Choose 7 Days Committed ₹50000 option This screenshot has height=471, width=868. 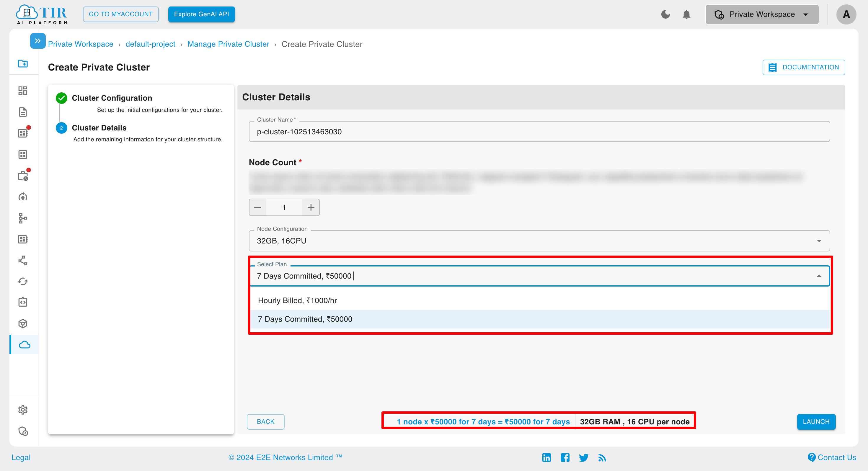540,319
